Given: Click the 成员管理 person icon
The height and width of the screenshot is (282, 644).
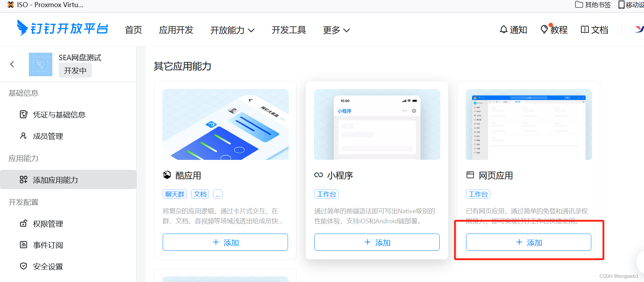Looking at the screenshot, I should (23, 136).
